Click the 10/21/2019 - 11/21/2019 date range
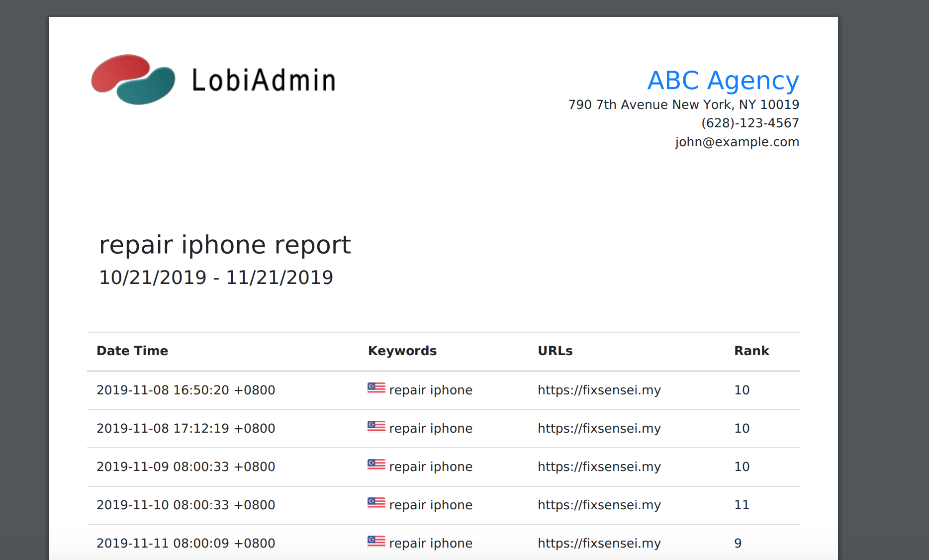This screenshot has width=929, height=560. (216, 278)
